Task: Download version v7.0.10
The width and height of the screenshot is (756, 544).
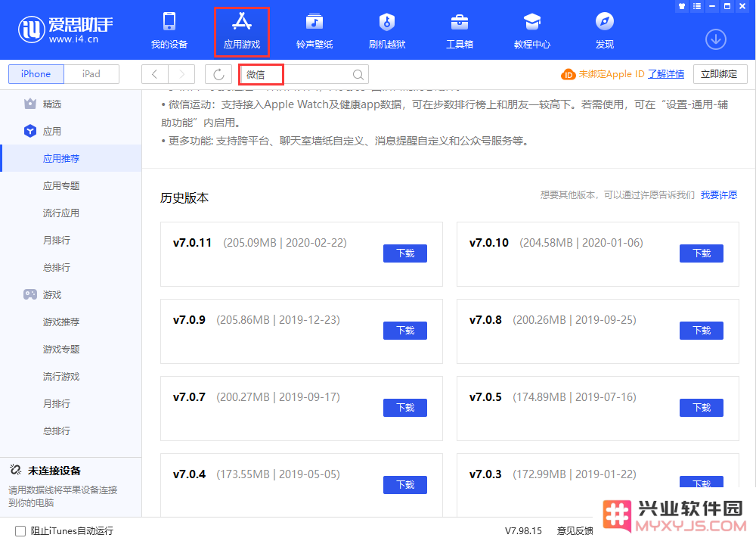Action: [x=702, y=253]
